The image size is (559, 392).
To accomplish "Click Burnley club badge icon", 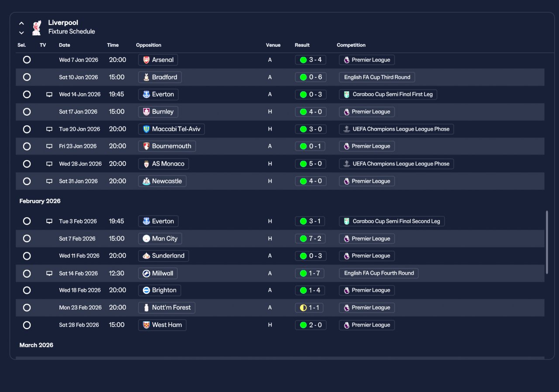I will point(146,112).
